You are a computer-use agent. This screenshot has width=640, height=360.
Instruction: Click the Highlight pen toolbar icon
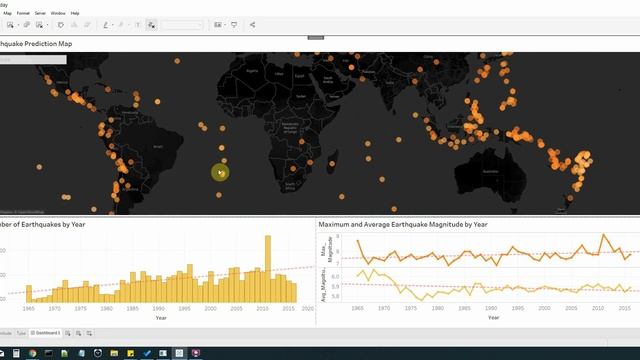[x=106, y=25]
